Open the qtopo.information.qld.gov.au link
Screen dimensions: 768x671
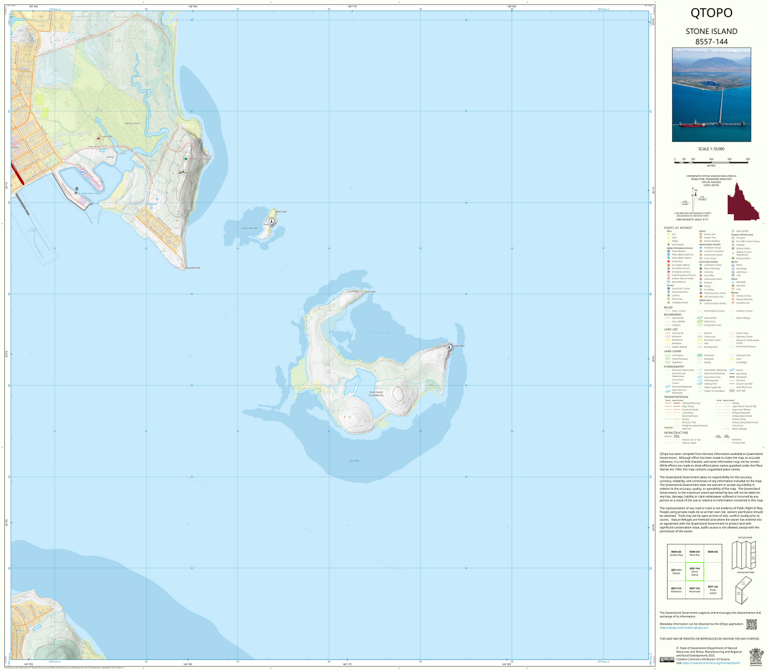tap(684, 627)
